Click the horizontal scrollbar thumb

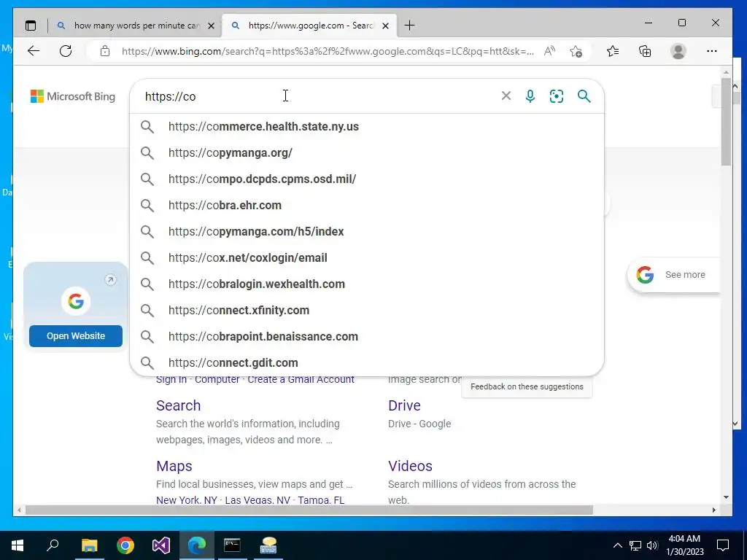[x=309, y=510]
